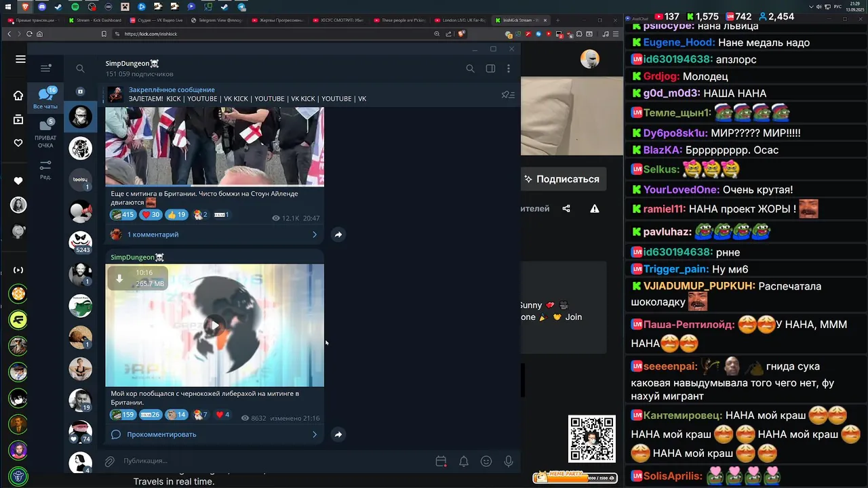Reload the page in the browser

pos(29,34)
